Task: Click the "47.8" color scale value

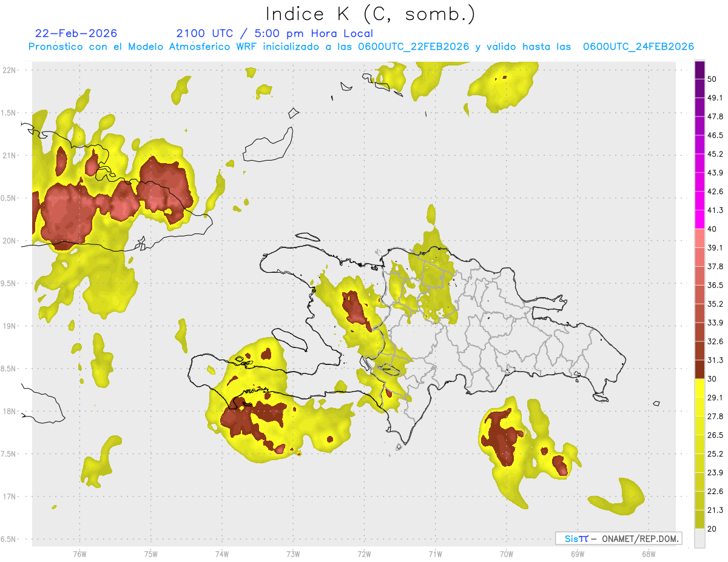Action: coord(715,116)
